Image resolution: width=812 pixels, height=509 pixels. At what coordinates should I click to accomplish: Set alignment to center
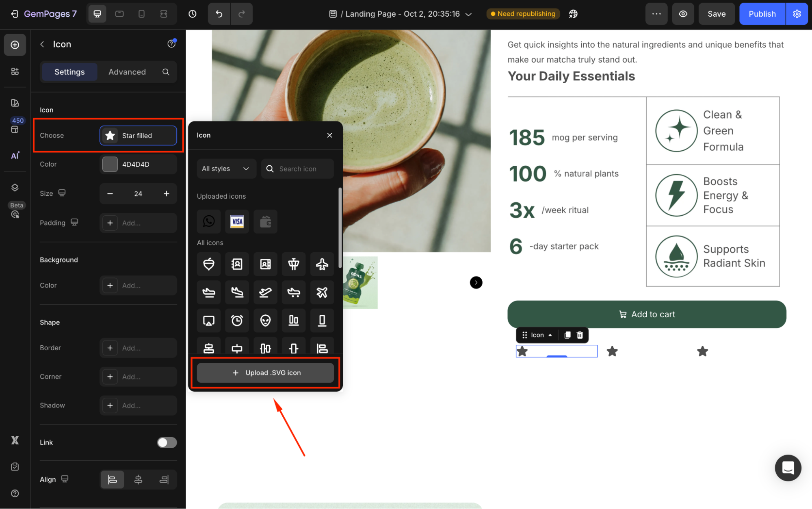[x=138, y=480]
